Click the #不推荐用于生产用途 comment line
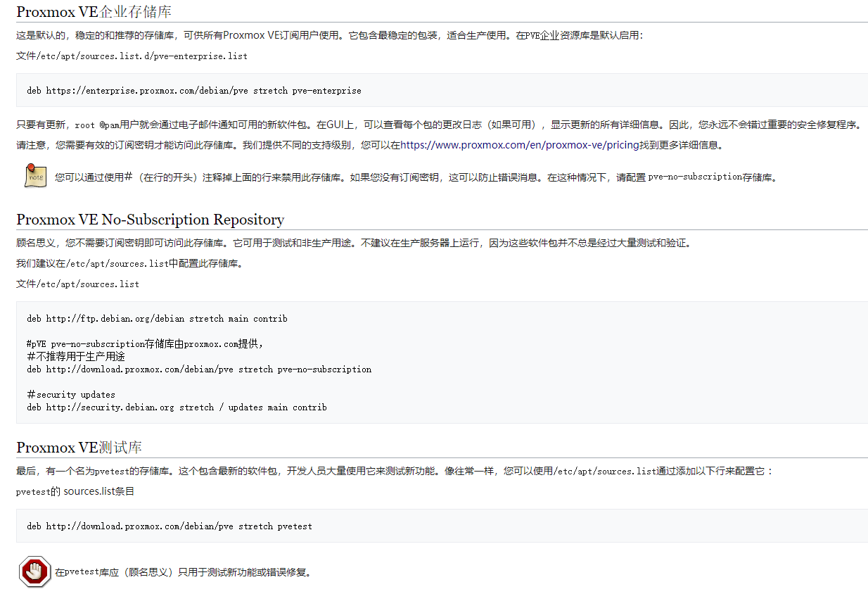This screenshot has height=594, width=868. coord(76,356)
